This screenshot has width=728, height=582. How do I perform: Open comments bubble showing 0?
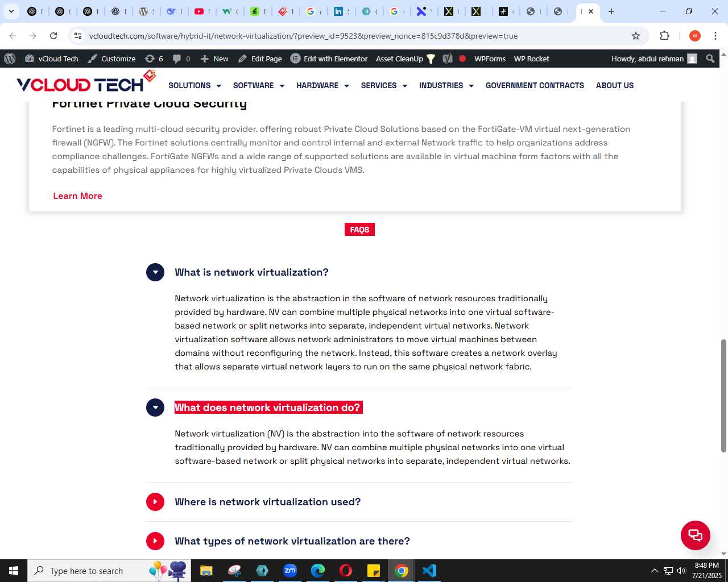click(x=181, y=59)
